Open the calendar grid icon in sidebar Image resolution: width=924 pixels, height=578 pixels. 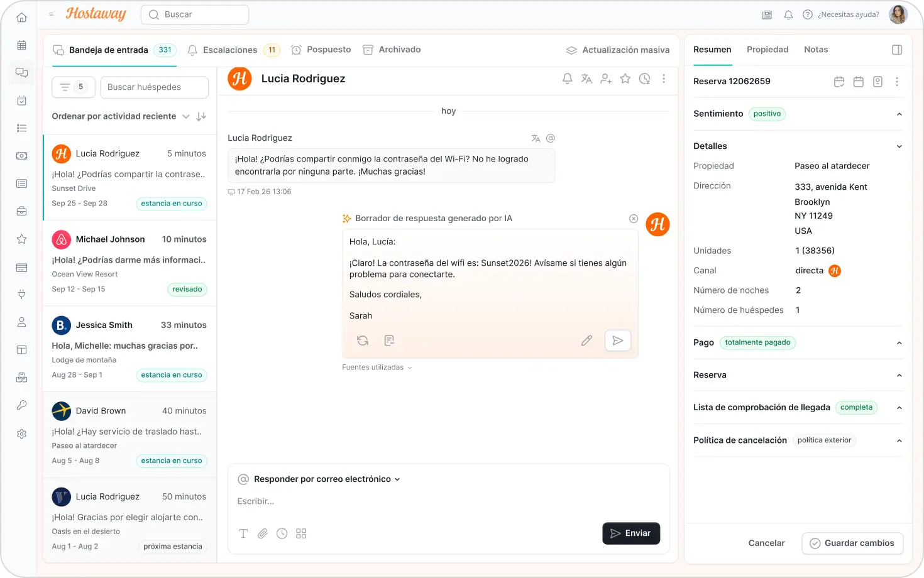21,45
